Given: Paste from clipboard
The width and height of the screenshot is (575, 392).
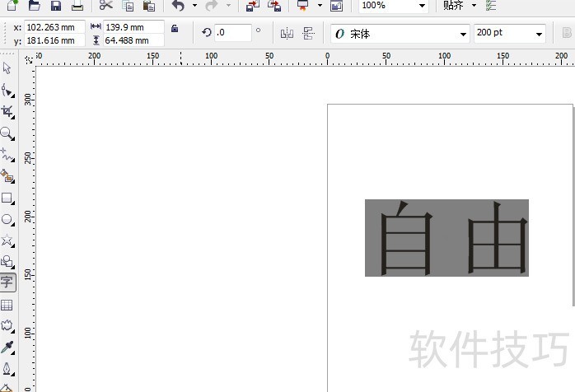Looking at the screenshot, I should coord(149,5).
